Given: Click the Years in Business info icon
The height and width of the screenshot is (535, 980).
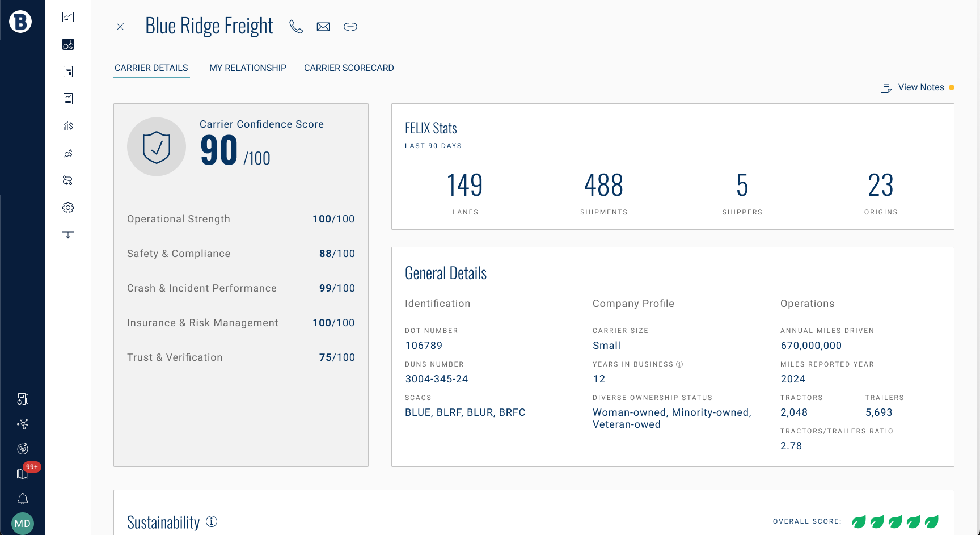Looking at the screenshot, I should [x=679, y=364].
